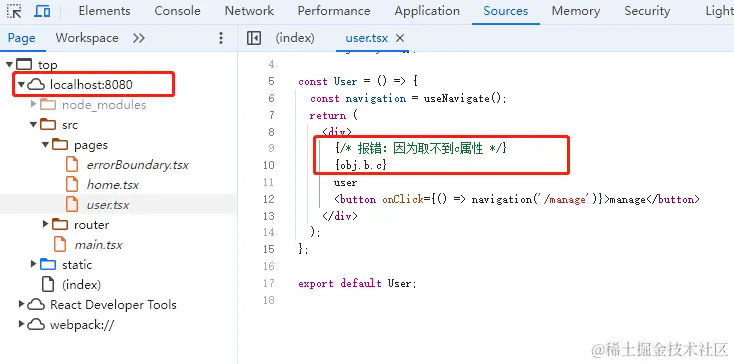Collapse the src folder arrow
This screenshot has width=734, height=364.
tap(33, 125)
